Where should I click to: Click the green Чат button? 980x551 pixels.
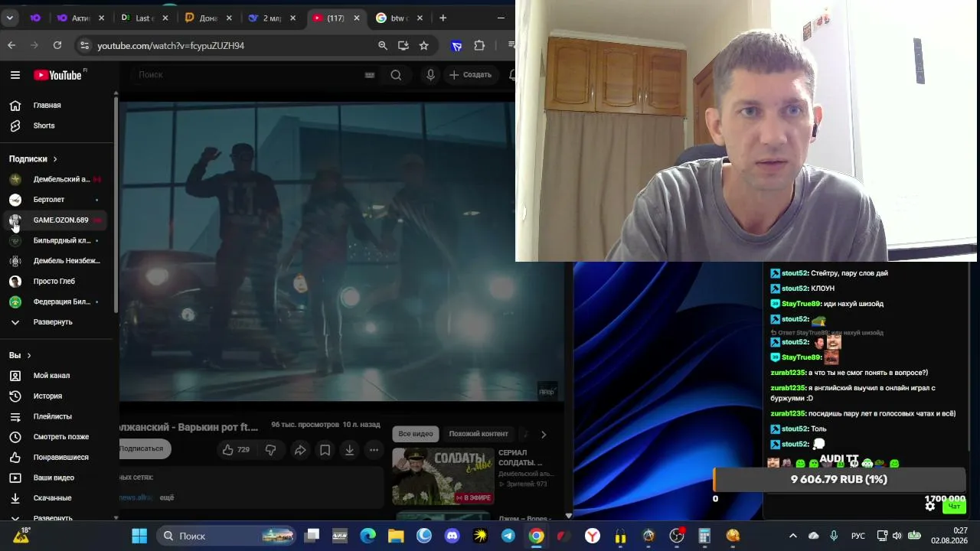point(954,506)
